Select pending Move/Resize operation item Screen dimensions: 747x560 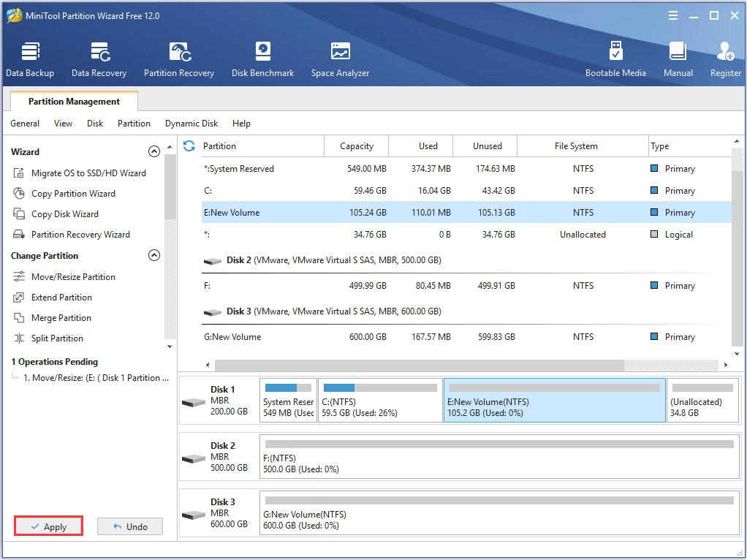pyautogui.click(x=96, y=377)
